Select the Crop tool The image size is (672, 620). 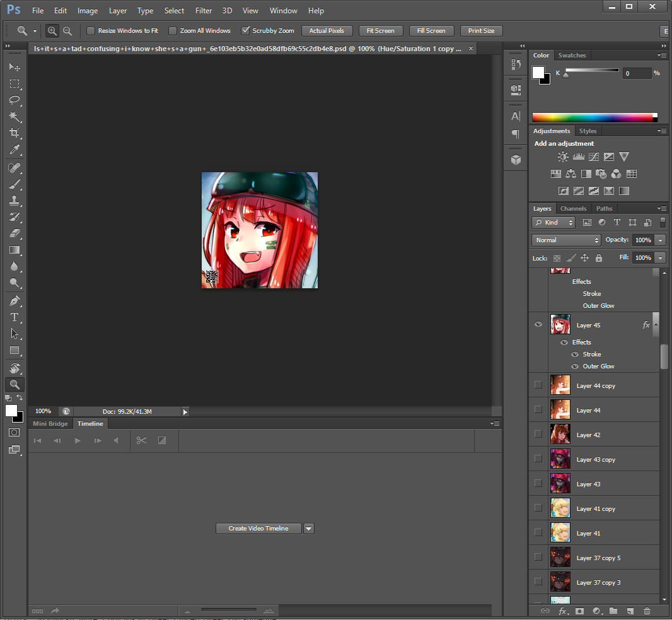14,133
